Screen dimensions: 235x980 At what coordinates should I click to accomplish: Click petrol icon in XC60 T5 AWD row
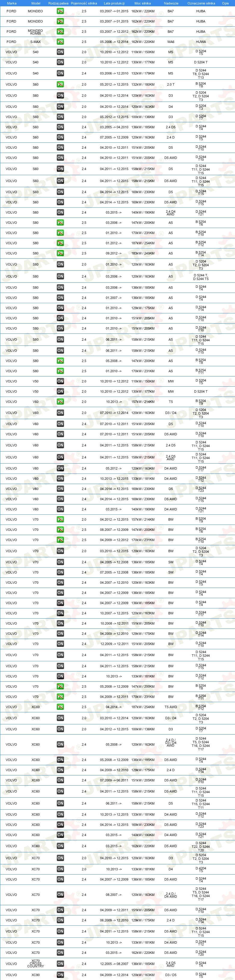(60, 707)
